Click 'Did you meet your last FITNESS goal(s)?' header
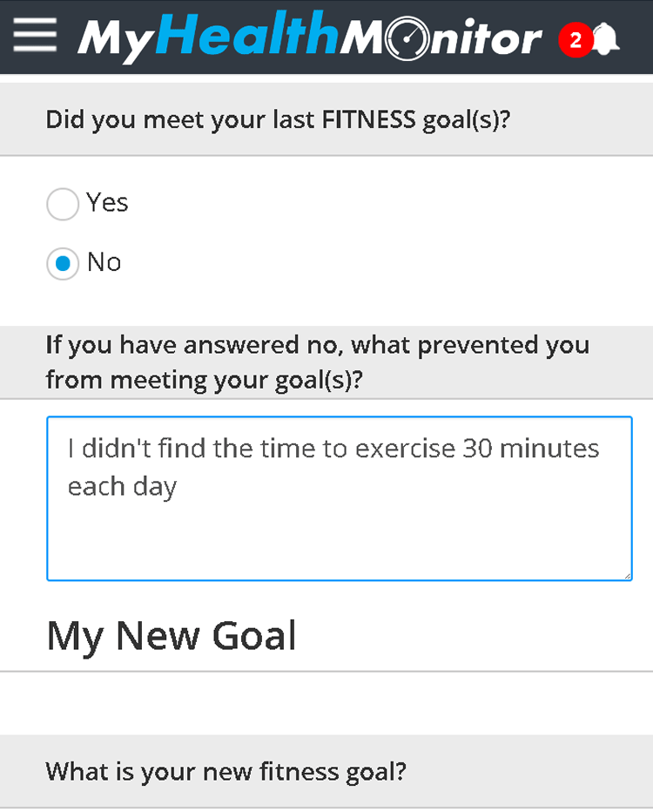The width and height of the screenshot is (653, 812). 277,119
